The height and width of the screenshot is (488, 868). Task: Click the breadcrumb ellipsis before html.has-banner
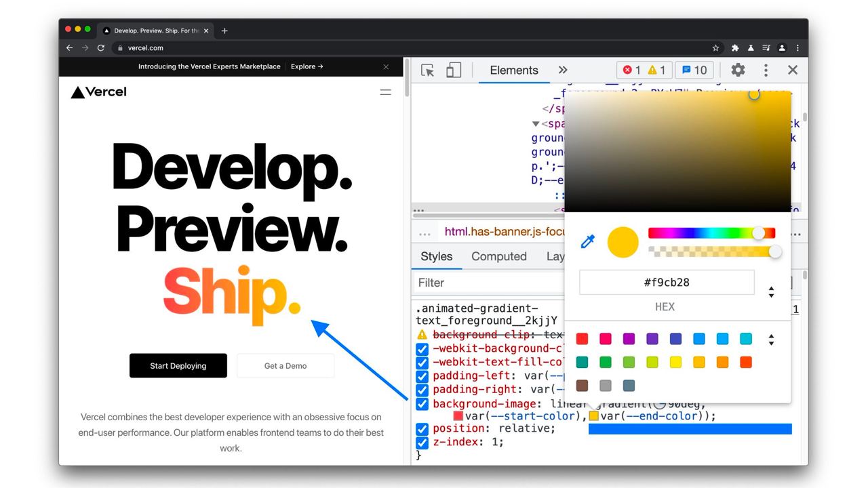click(425, 234)
